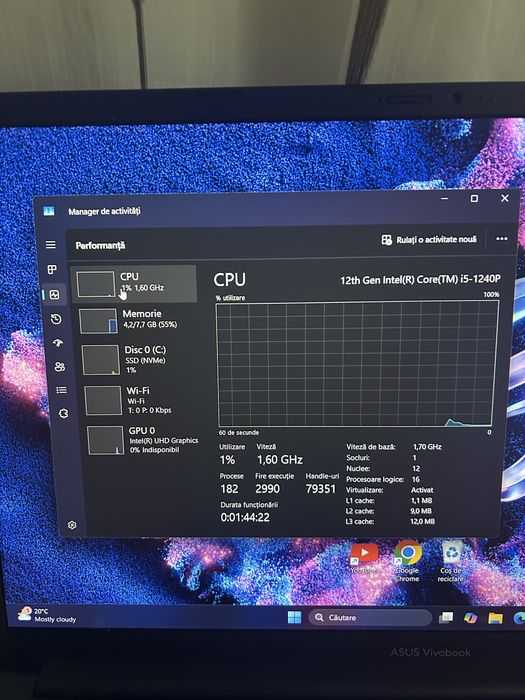
Task: Click the CPU utilization graph area
Action: click(x=356, y=364)
